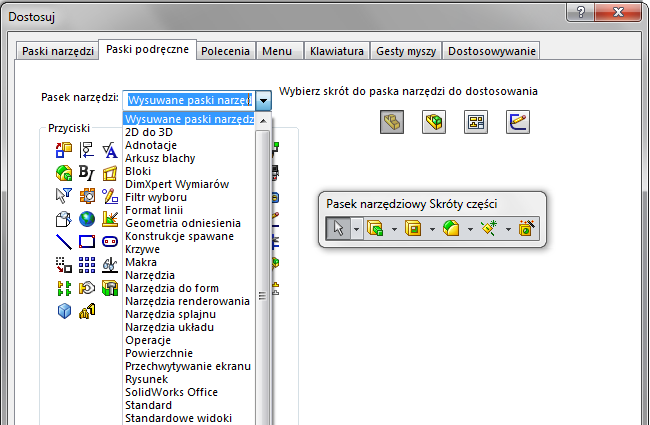Choose Arkusz blachy from the list

pyautogui.click(x=160, y=158)
